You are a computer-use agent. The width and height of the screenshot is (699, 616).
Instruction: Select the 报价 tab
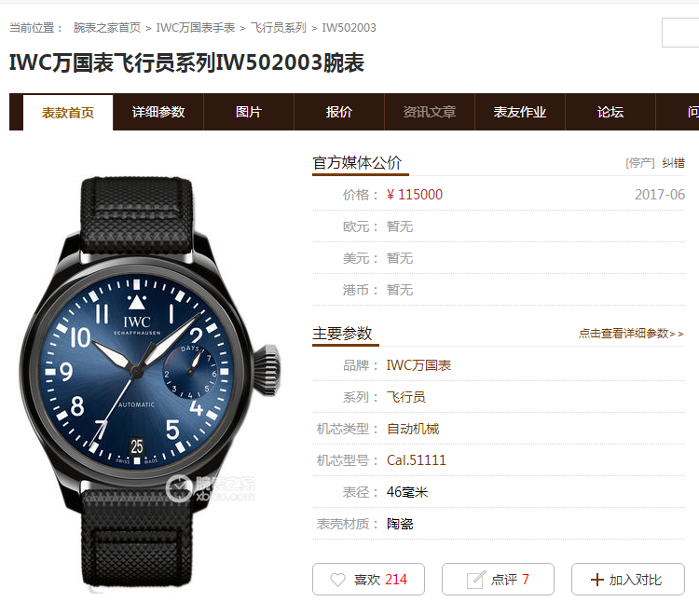tap(339, 112)
